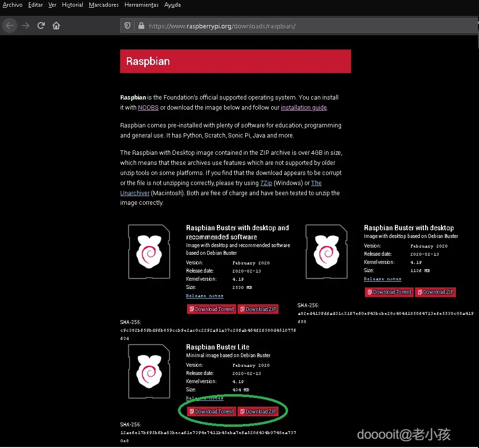The height and width of the screenshot is (448, 479).
Task: Open the Archivo menu
Action: click(13, 5)
